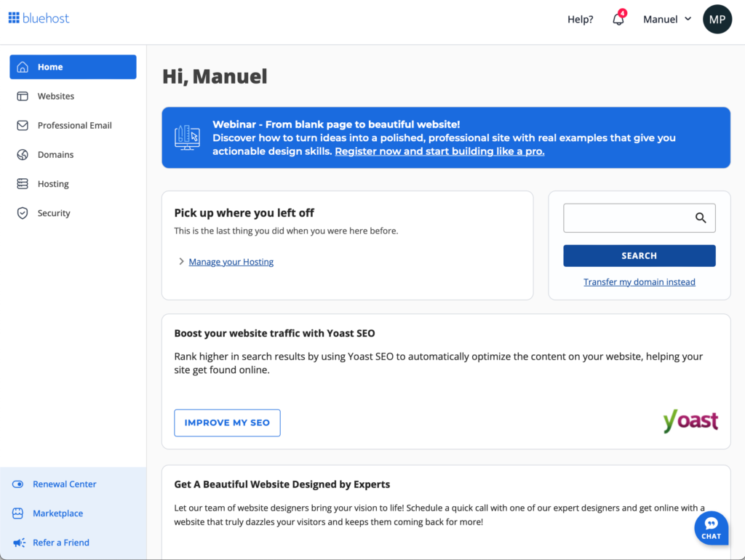Open notifications via the bell icon

click(x=618, y=19)
